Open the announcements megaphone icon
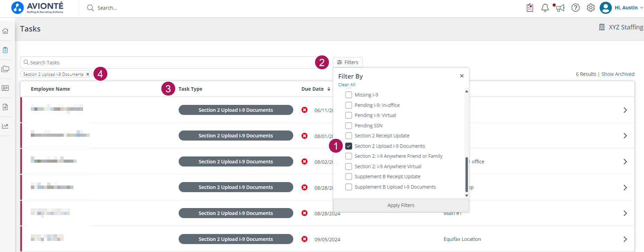Image resolution: width=644 pixels, height=252 pixels. pos(560,8)
